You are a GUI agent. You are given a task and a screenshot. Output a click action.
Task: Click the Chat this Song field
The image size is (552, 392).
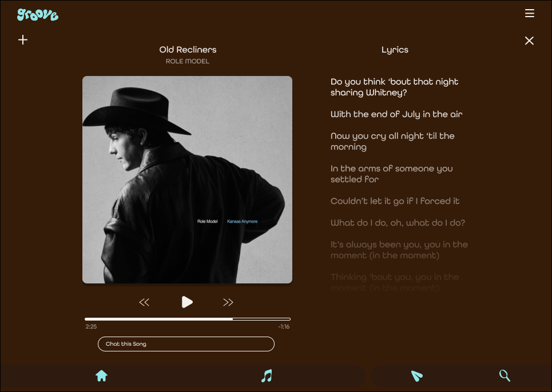186,344
